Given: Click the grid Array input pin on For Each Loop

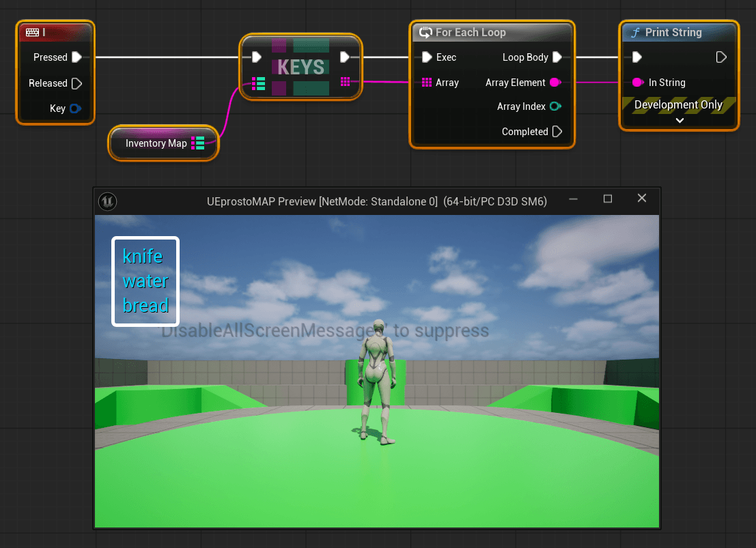Looking at the screenshot, I should click(x=426, y=82).
